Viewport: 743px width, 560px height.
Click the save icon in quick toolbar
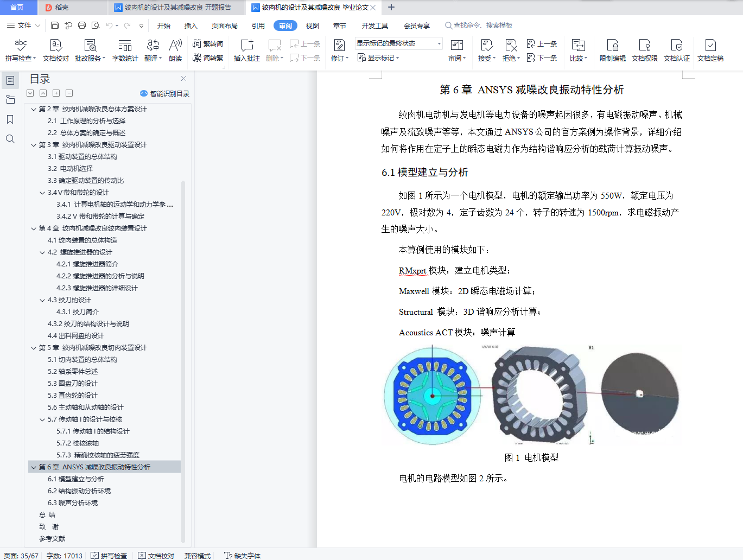tap(55, 26)
